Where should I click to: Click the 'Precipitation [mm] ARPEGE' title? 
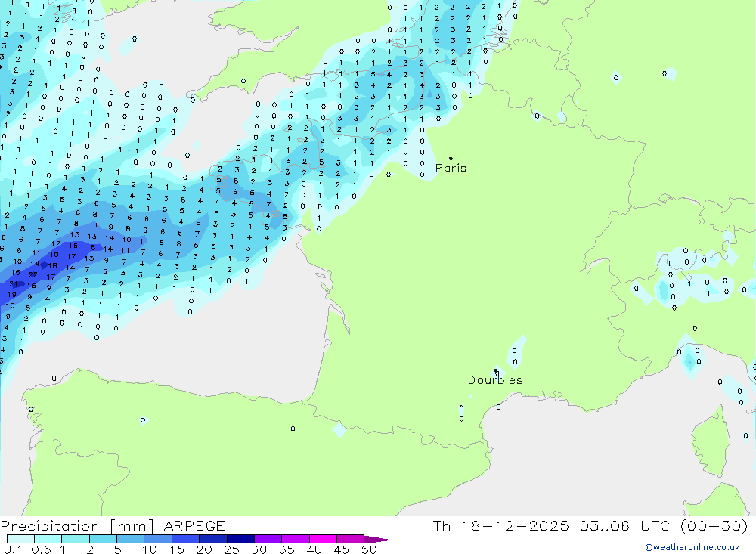pos(113,525)
